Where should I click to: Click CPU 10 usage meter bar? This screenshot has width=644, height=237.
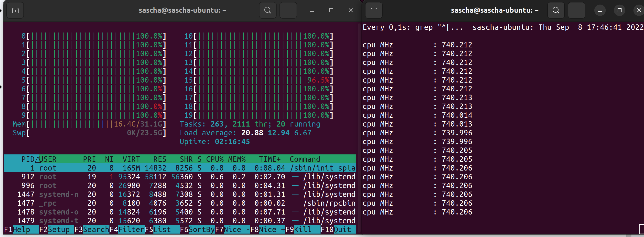(x=259, y=36)
